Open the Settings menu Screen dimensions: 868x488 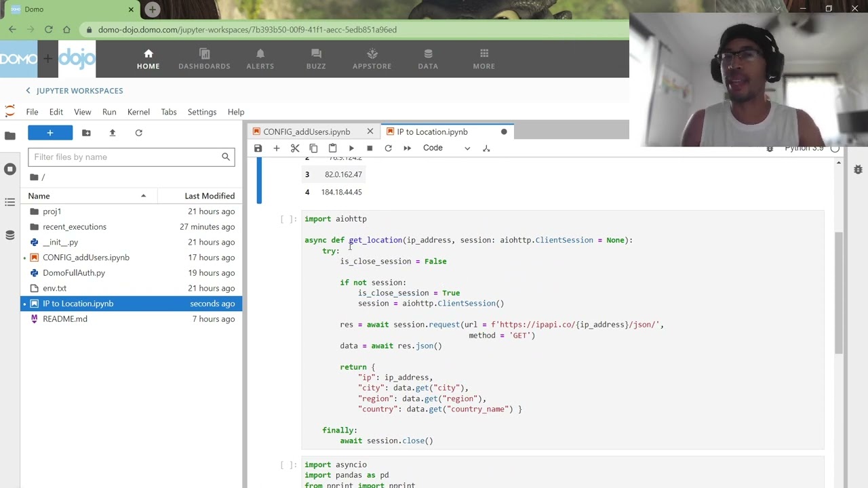[202, 112]
